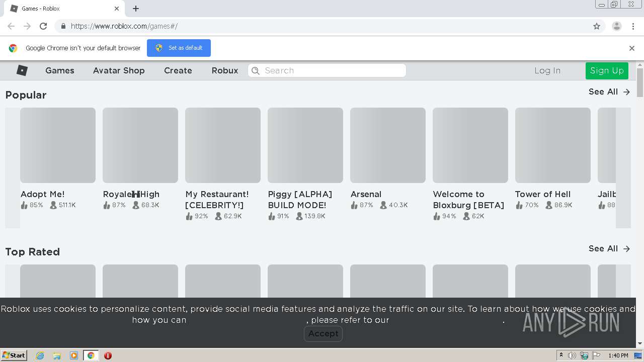Image resolution: width=644 pixels, height=362 pixels.
Task: Click player count icon under Bloxburg
Action: [466, 216]
